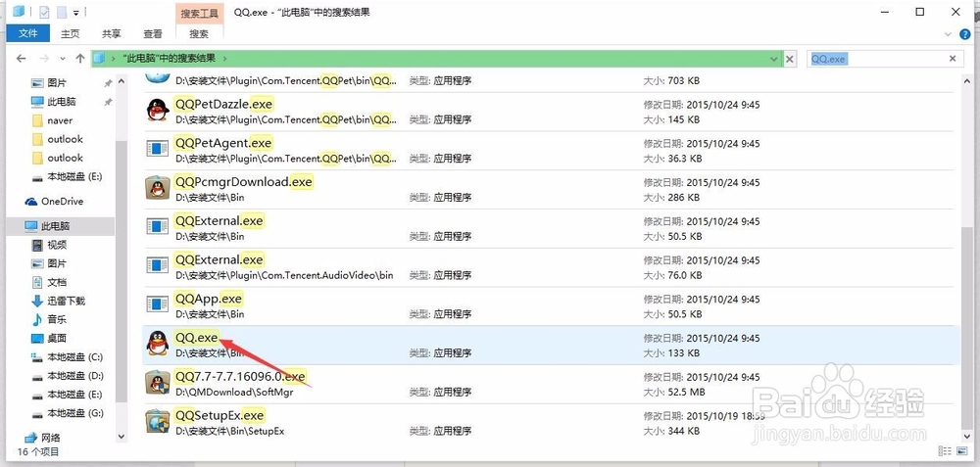Clear the QQ.exe search box with X

[x=953, y=59]
